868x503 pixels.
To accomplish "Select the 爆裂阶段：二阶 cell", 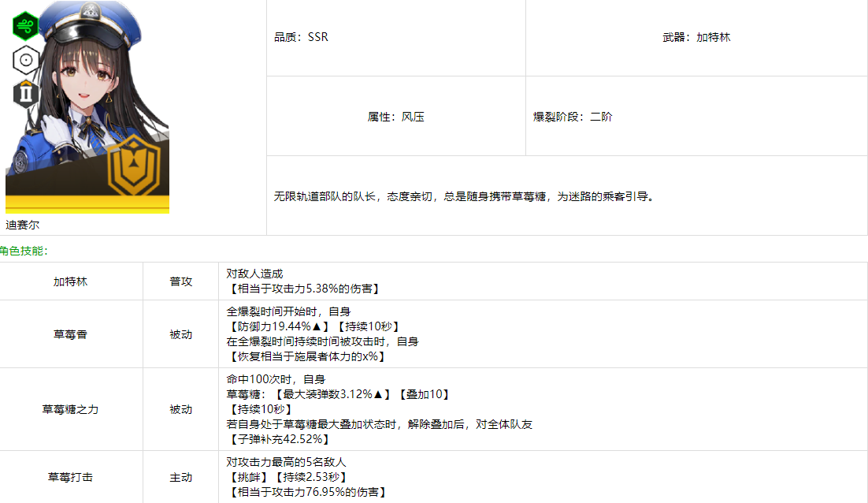I will 696,117.
